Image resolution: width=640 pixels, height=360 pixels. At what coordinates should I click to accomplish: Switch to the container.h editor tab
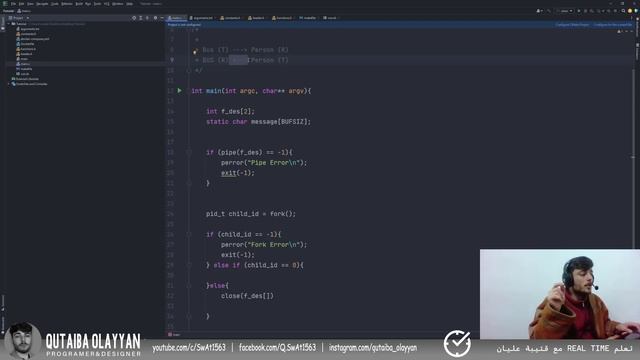click(231, 18)
